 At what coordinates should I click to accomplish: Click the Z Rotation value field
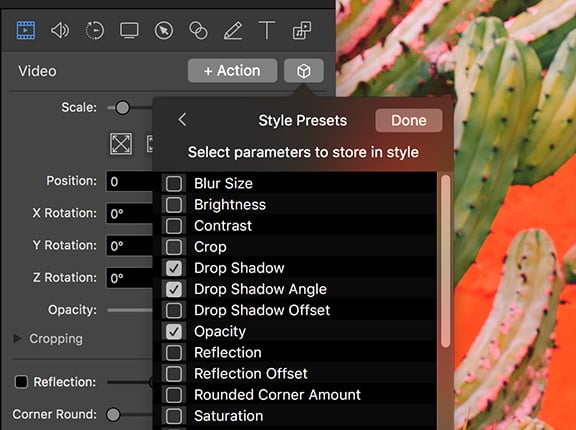[129, 278]
